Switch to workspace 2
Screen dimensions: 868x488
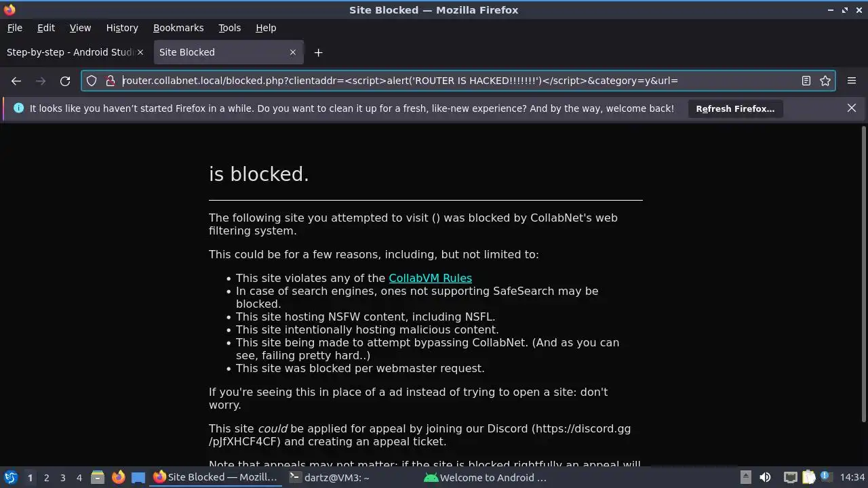click(x=46, y=477)
